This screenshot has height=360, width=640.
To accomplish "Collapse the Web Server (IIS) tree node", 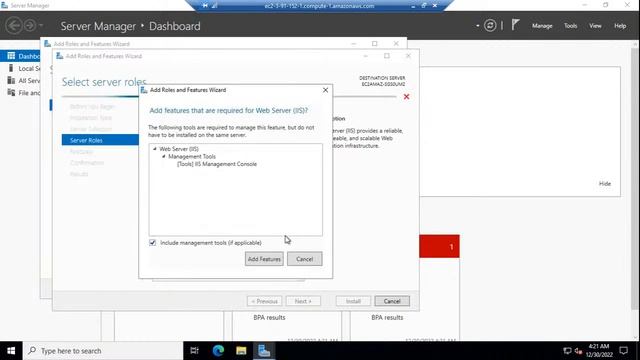I will point(155,149).
